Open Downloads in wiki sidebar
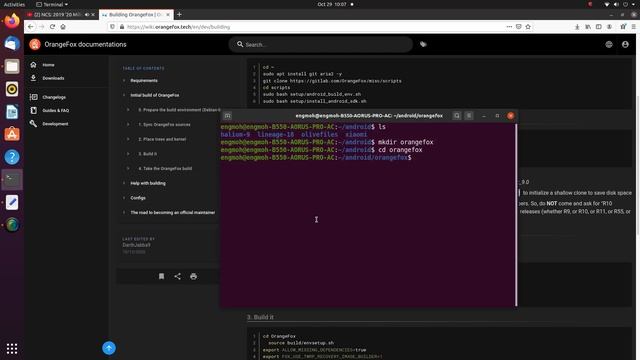The image size is (640, 360). [x=53, y=78]
